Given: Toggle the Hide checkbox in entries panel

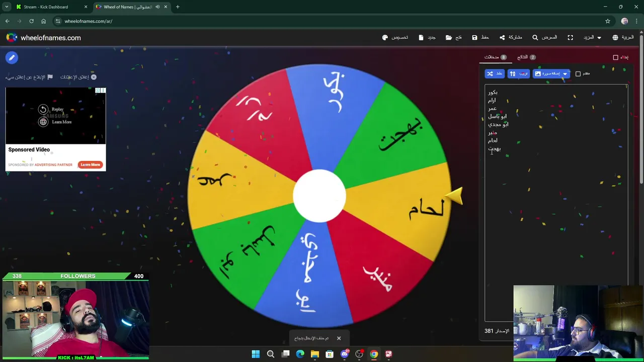Looking at the screenshot, I should [615, 57].
